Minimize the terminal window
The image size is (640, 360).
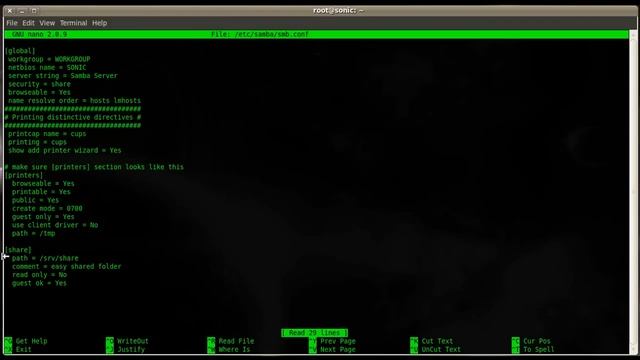click(22, 11)
